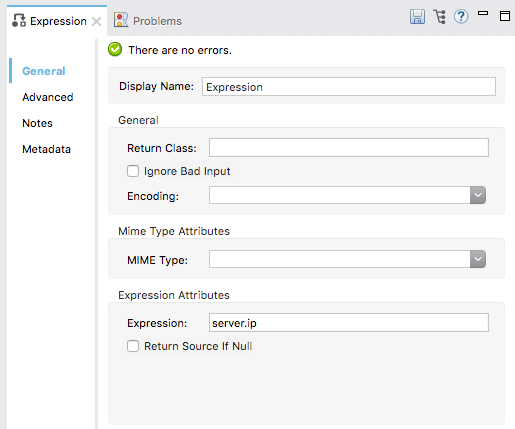Viewport: 515px width, 429px height.
Task: Tick the Return Source If Null checkbox
Action: tap(133, 346)
